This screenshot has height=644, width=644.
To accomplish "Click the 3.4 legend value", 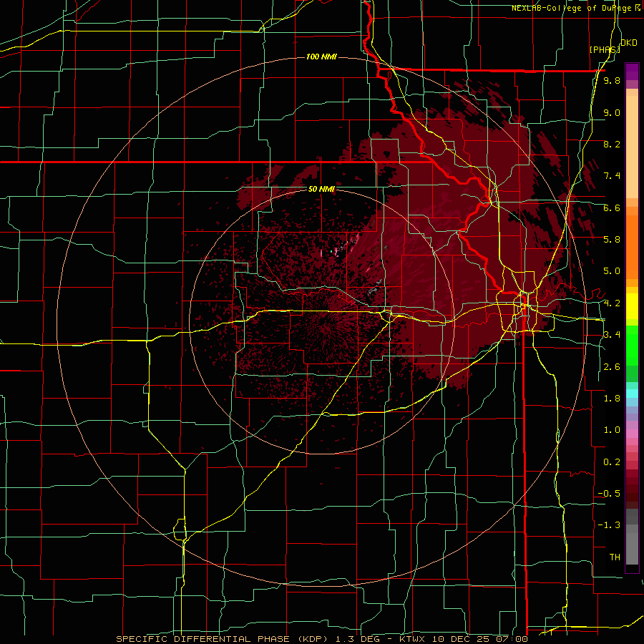I will 612,335.
